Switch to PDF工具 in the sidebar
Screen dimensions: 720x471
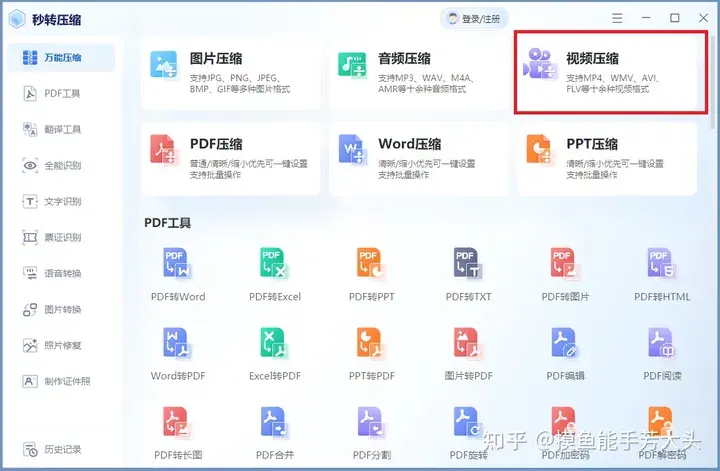[61, 94]
